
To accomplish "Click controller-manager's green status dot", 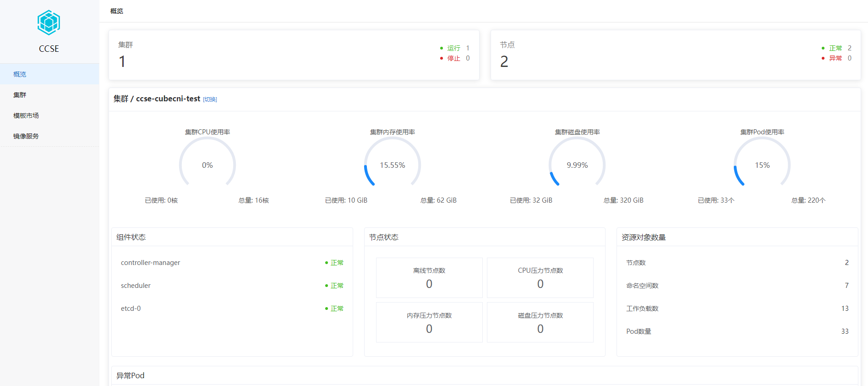I will point(327,263).
